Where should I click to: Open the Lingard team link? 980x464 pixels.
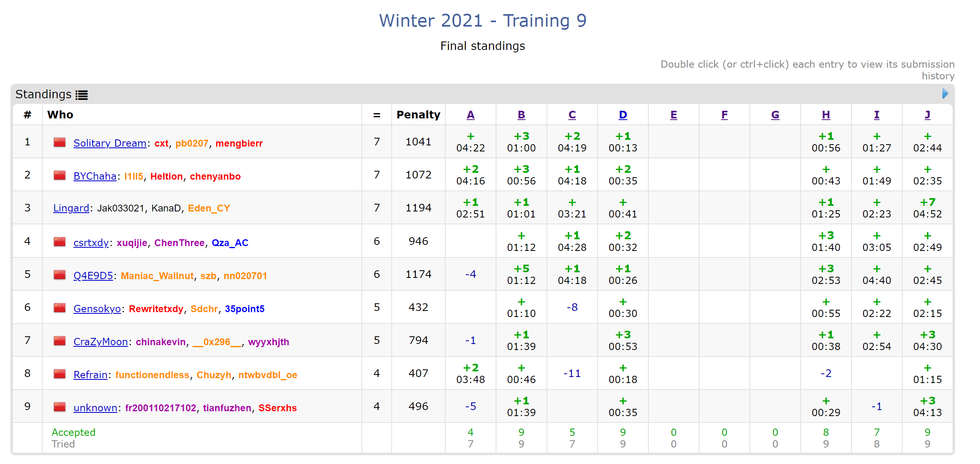click(x=71, y=208)
